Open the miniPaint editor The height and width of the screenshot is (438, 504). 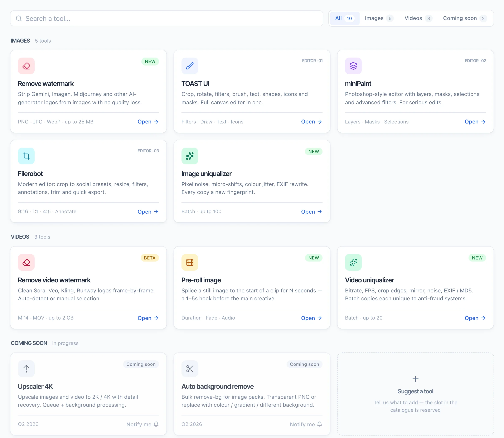point(475,122)
